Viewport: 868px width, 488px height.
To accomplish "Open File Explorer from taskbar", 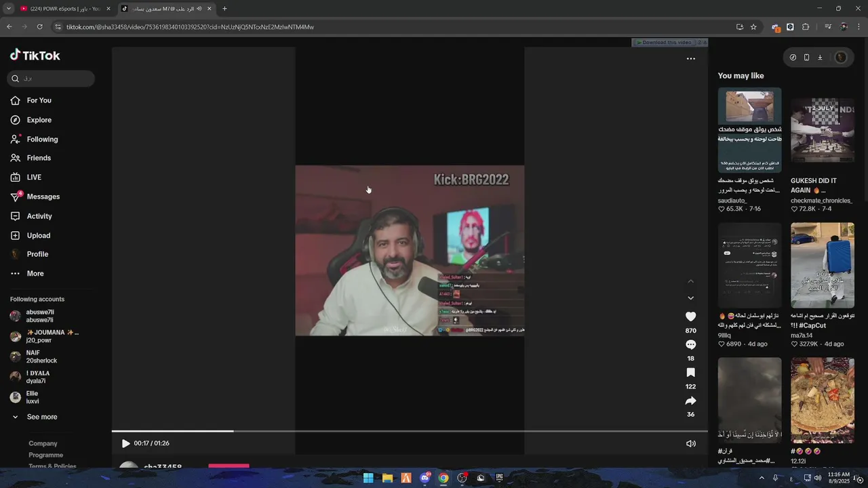I will [x=387, y=478].
